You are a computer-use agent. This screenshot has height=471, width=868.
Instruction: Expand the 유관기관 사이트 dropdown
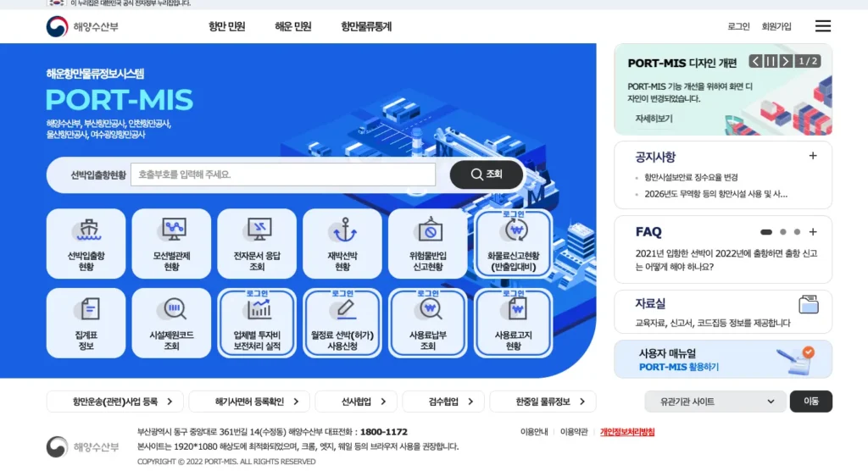coord(715,402)
